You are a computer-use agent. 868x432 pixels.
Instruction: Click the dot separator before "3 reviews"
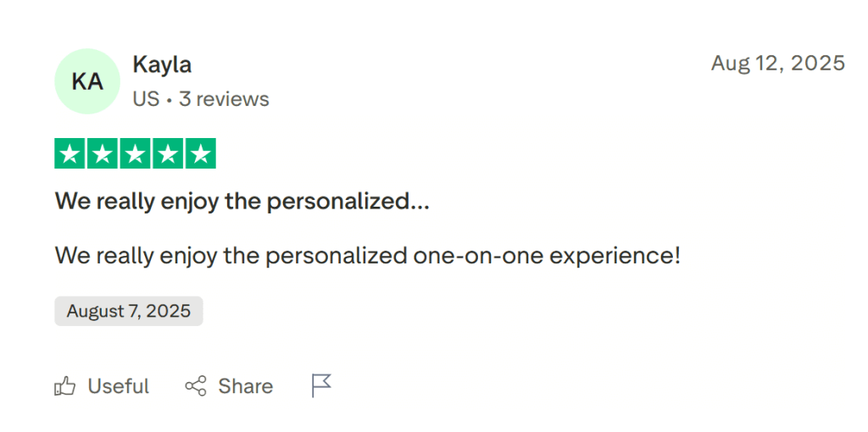click(x=169, y=100)
